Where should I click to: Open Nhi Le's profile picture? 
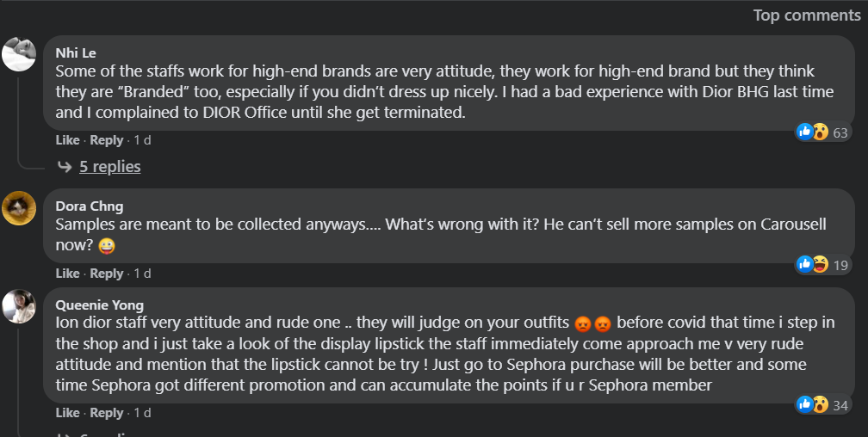19,53
